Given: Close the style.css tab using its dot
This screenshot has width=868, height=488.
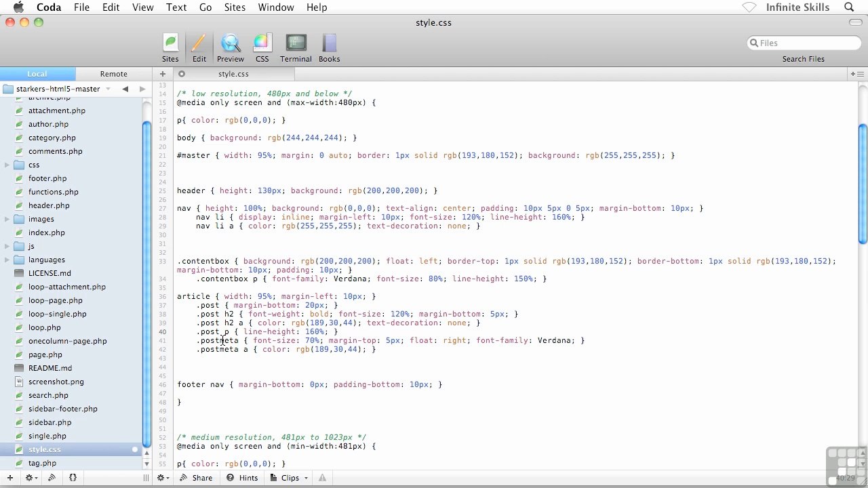Looking at the screenshot, I should pyautogui.click(x=182, y=74).
